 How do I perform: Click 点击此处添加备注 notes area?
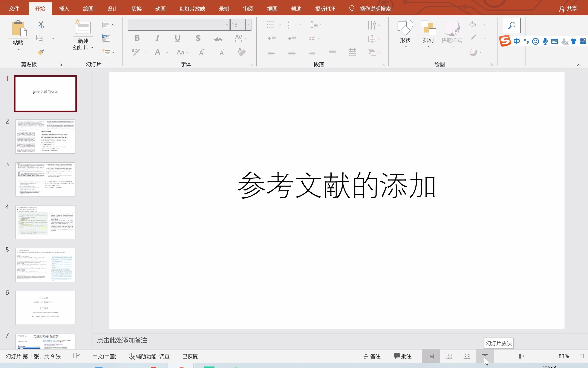point(122,340)
